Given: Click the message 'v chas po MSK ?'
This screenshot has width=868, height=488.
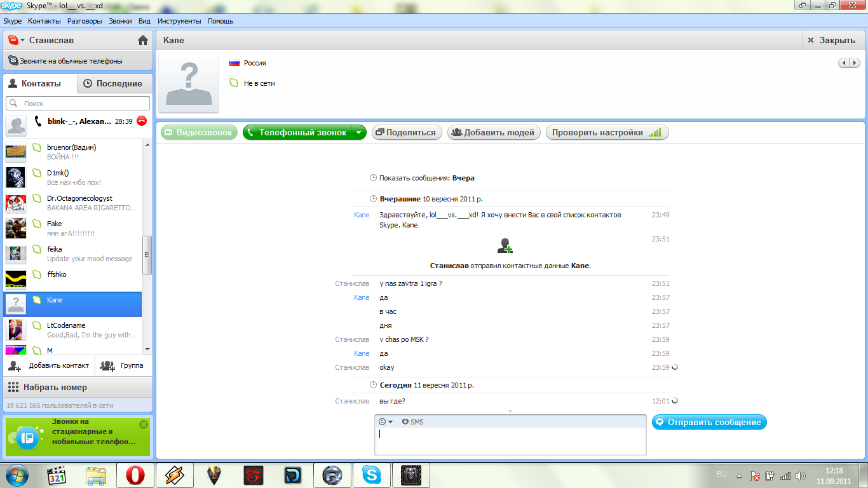Looking at the screenshot, I should (x=403, y=339).
